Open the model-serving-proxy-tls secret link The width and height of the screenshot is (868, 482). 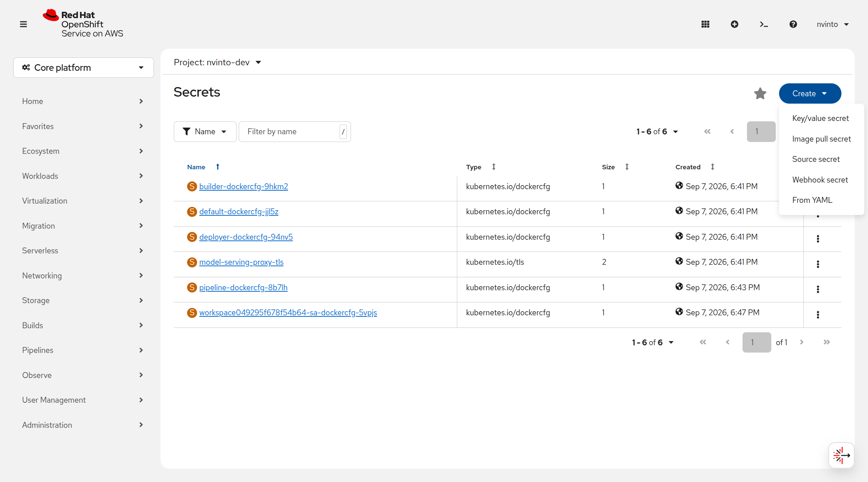tap(241, 262)
